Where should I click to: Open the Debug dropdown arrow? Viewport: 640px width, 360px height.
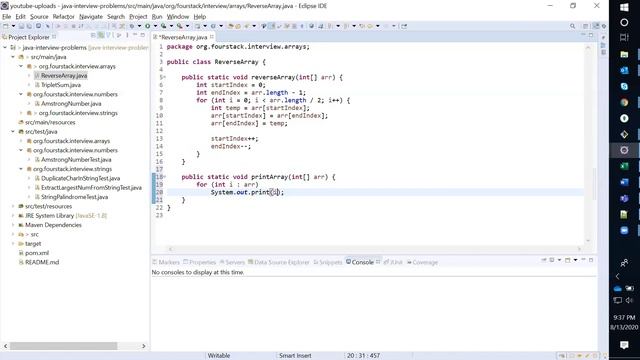tap(139, 26)
